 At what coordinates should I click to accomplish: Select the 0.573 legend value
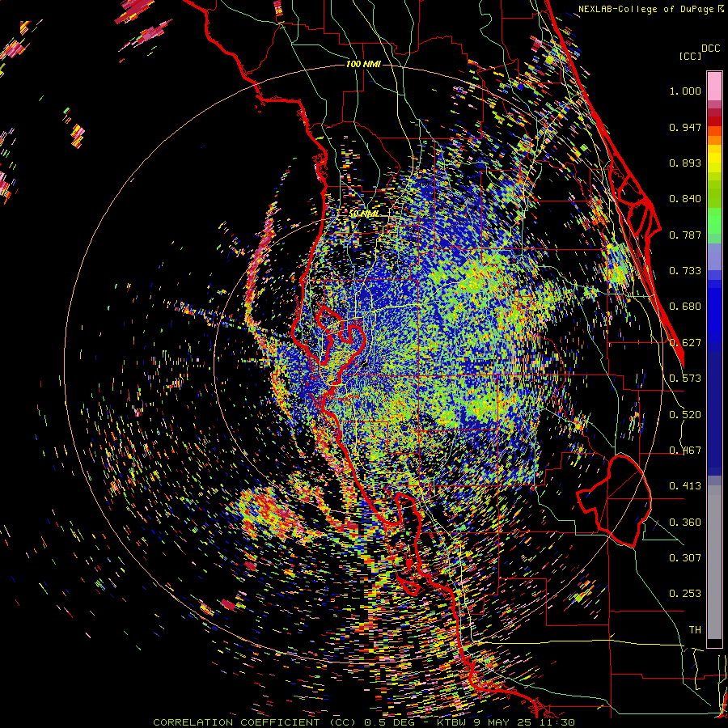click(x=685, y=379)
